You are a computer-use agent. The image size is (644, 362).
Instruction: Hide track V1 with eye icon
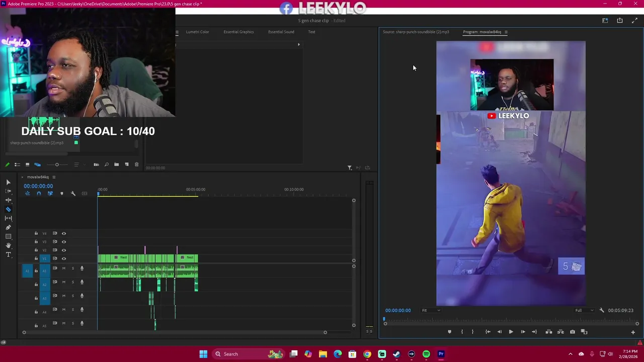(64, 258)
